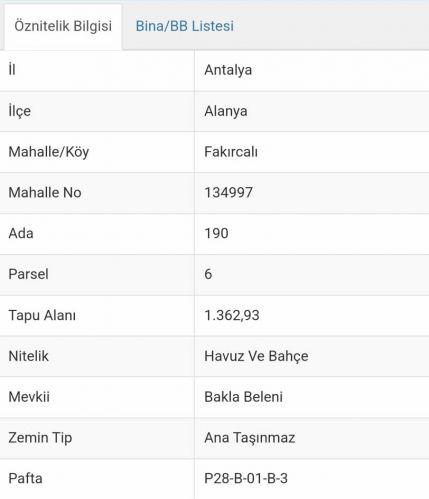
Task: Select the Fakırcalı neighborhood value
Action: tap(231, 152)
